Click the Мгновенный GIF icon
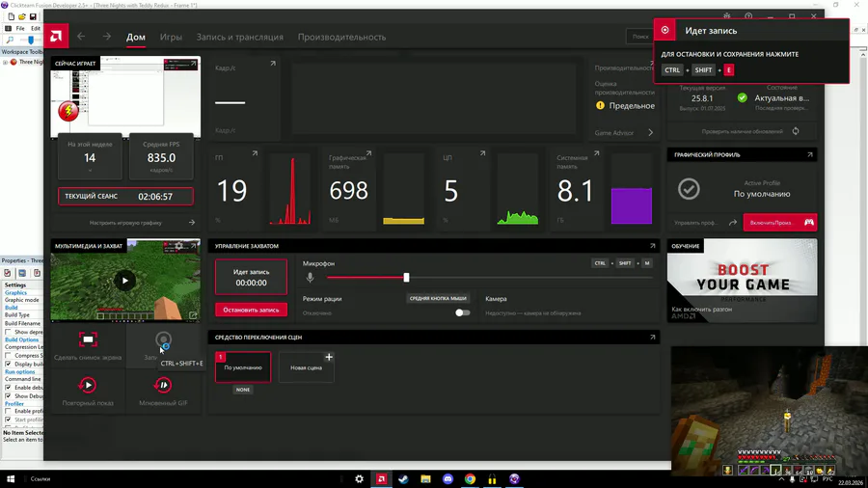868x488 pixels. click(x=163, y=385)
